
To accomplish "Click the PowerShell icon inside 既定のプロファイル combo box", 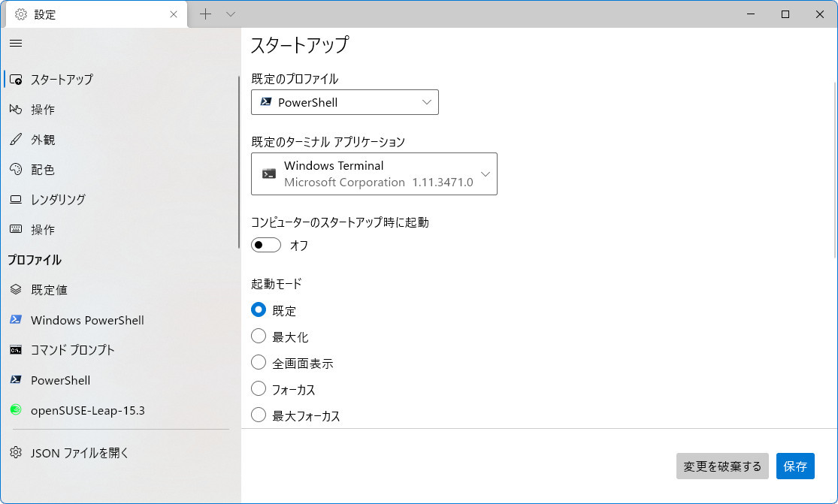I will (x=265, y=101).
